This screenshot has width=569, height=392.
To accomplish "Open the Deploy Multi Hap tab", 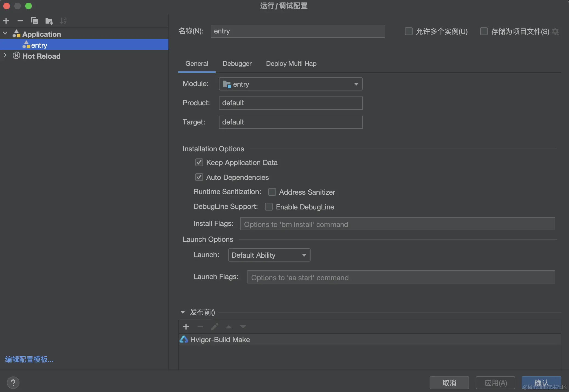I will pyautogui.click(x=291, y=64).
